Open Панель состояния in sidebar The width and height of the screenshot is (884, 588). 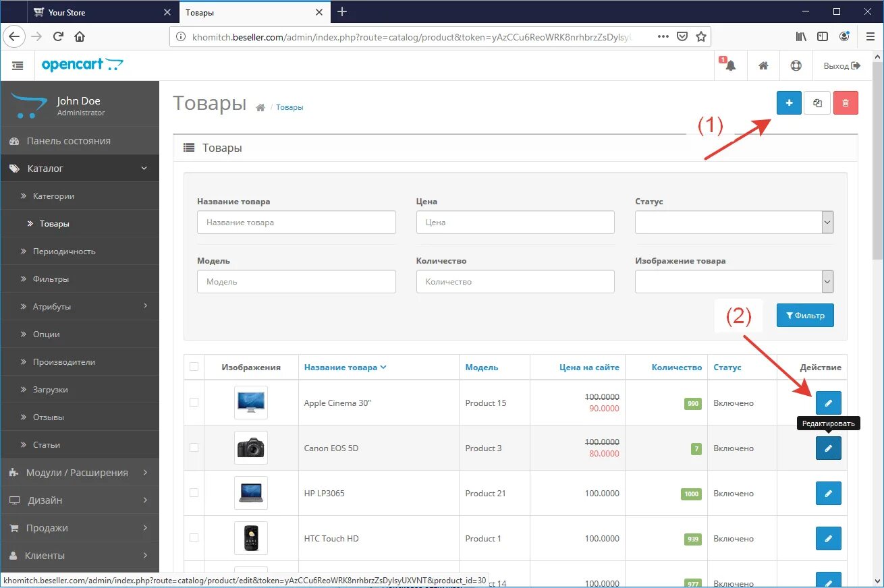point(80,140)
